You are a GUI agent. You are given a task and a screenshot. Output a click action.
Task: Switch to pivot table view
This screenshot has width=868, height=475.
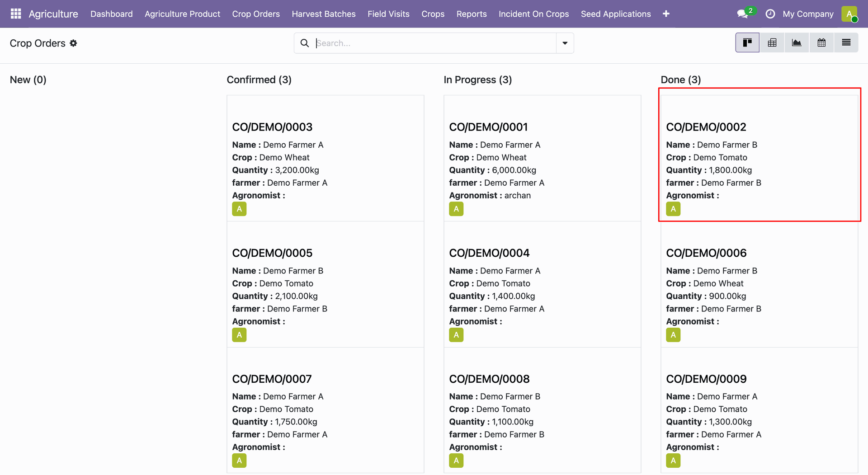(772, 43)
